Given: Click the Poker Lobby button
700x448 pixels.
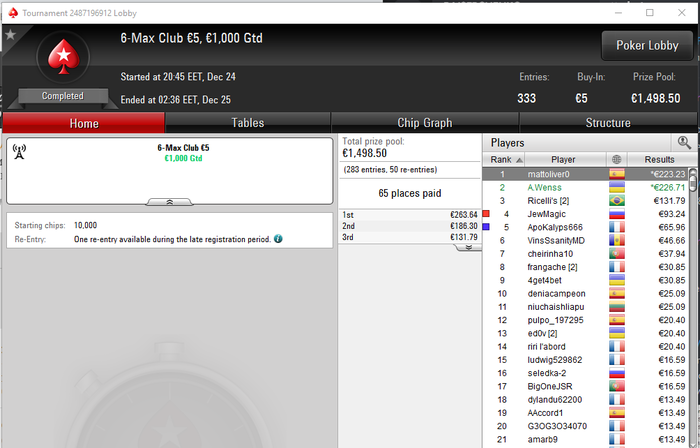Looking at the screenshot, I should coord(647,46).
